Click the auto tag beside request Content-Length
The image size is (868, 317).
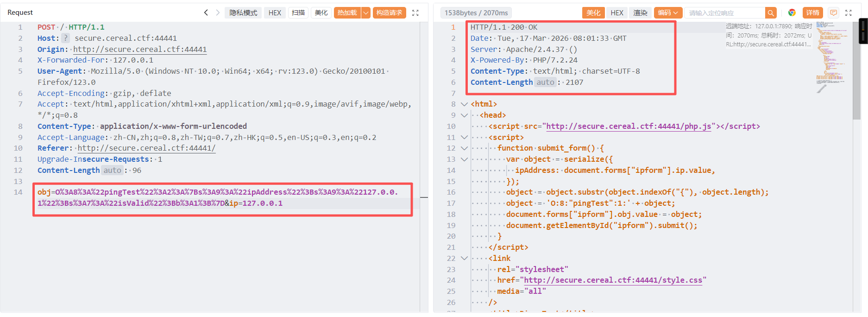tap(112, 170)
